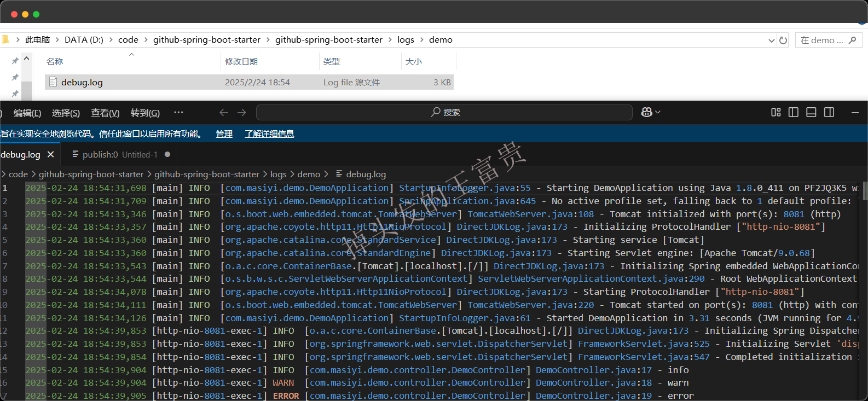
Task: Click log text 'StartupInfoLogger.java:55'
Action: click(x=465, y=188)
